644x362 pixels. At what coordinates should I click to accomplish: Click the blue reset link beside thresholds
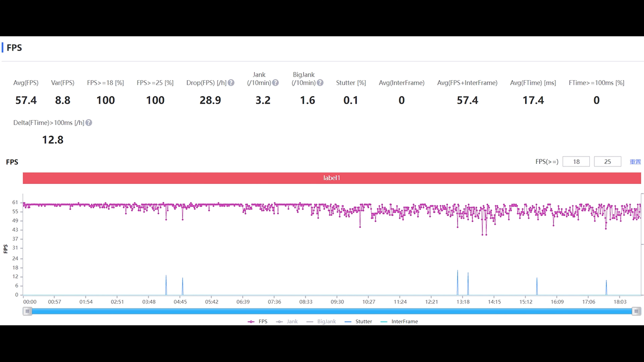coord(635,162)
